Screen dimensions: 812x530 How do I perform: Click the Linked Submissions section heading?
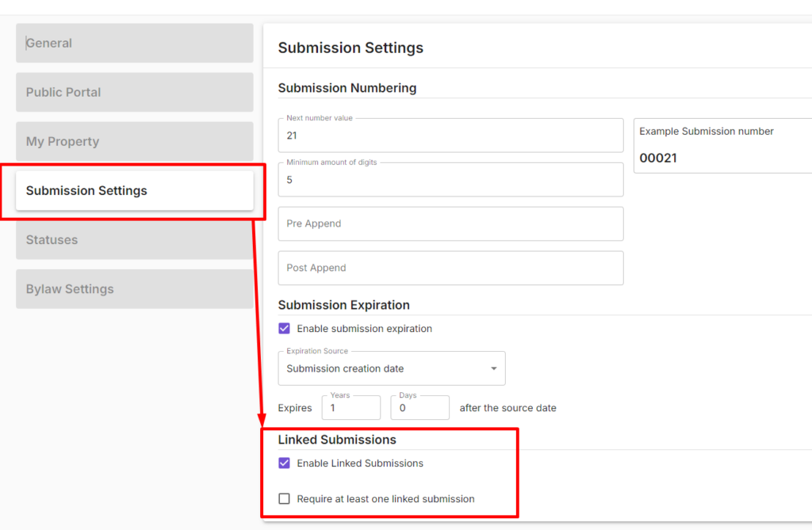[x=337, y=440]
